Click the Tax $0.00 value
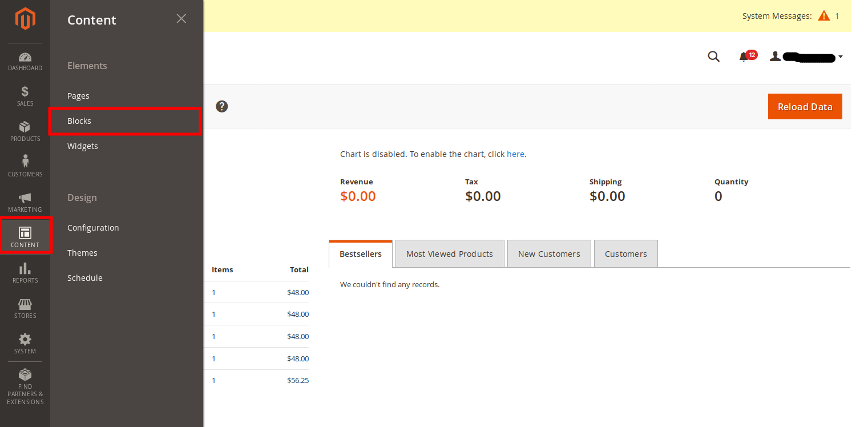This screenshot has width=868, height=427. (483, 196)
